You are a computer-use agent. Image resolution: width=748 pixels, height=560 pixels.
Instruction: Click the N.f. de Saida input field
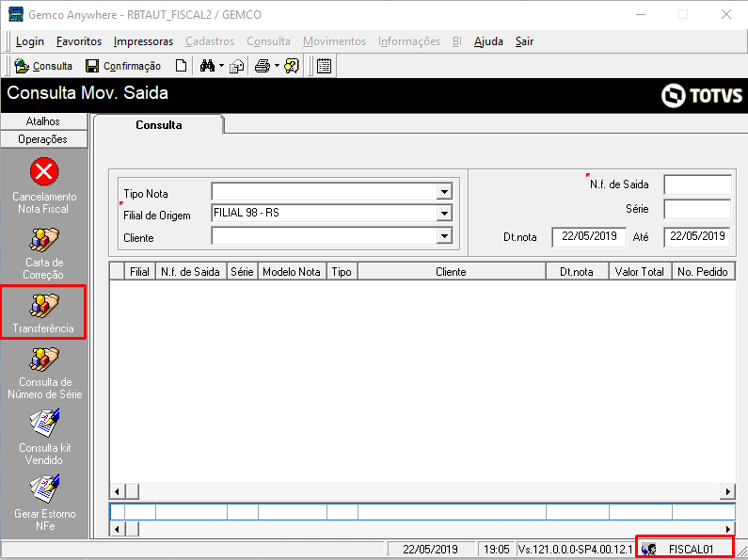pos(697,184)
